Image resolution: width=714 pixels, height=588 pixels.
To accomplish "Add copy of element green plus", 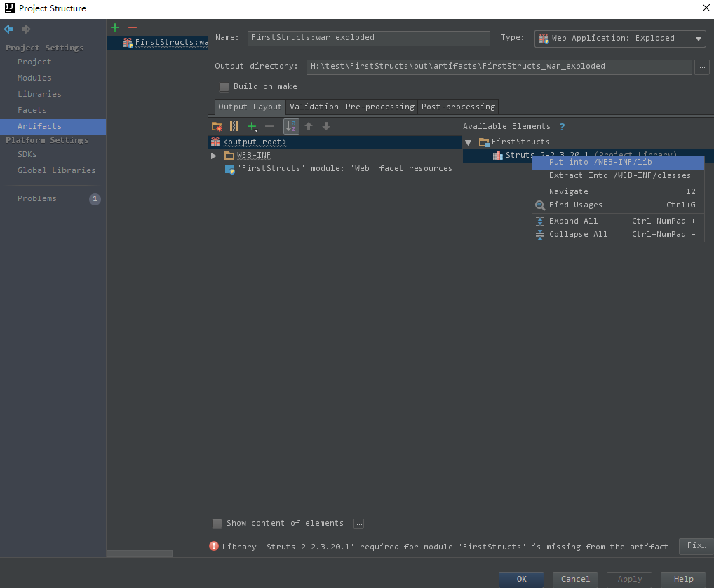I will [x=252, y=126].
